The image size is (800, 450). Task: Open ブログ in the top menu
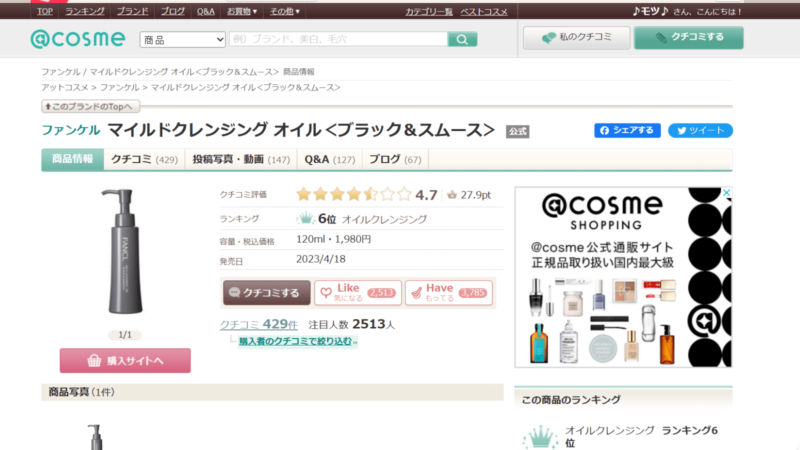(x=173, y=11)
